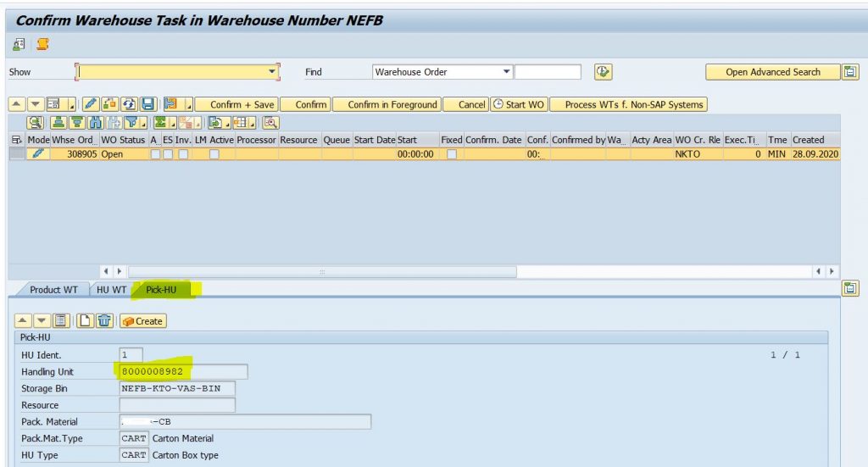Screen dimensions: 868x467
Task: Click the NKTO creation rule cell
Action: pyautogui.click(x=698, y=153)
